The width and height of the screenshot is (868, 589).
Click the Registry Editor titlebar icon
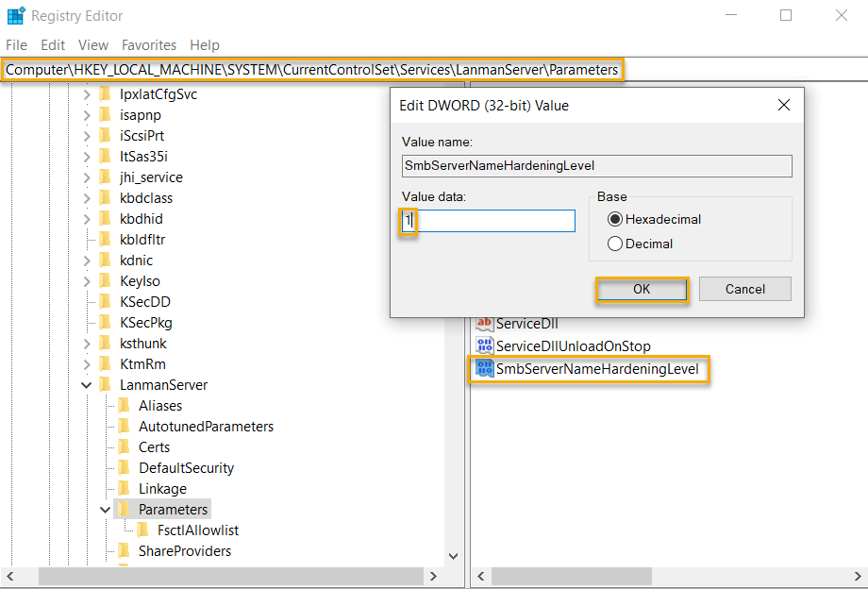coord(16,15)
